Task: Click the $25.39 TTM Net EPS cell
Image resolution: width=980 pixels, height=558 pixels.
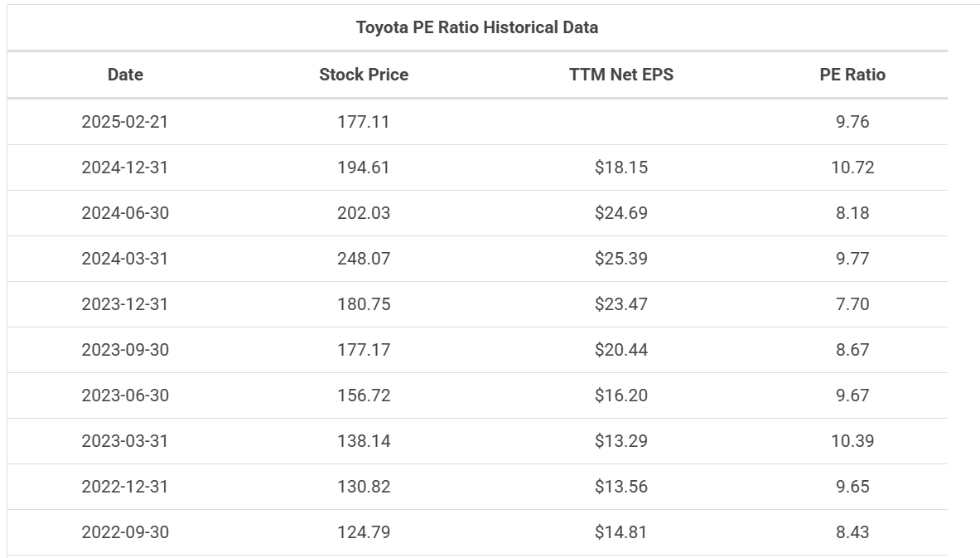Action: point(621,259)
